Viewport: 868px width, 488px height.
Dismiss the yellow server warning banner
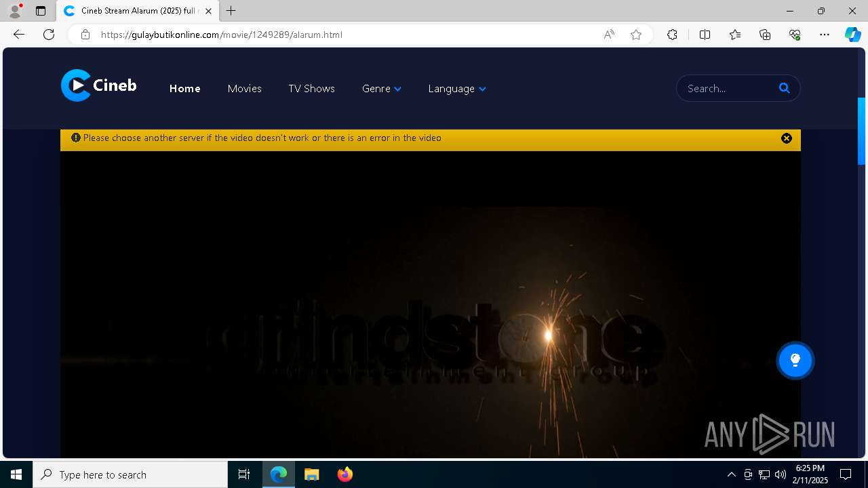[787, 138]
